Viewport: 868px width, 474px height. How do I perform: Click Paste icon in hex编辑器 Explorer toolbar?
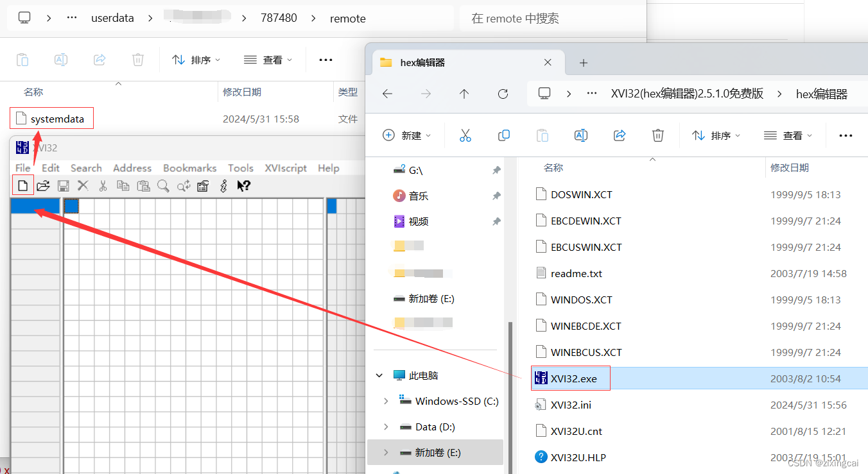coord(542,135)
